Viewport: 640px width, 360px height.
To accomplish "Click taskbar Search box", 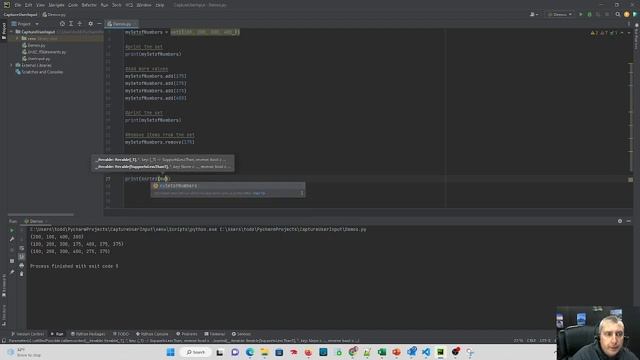I will [196, 352].
